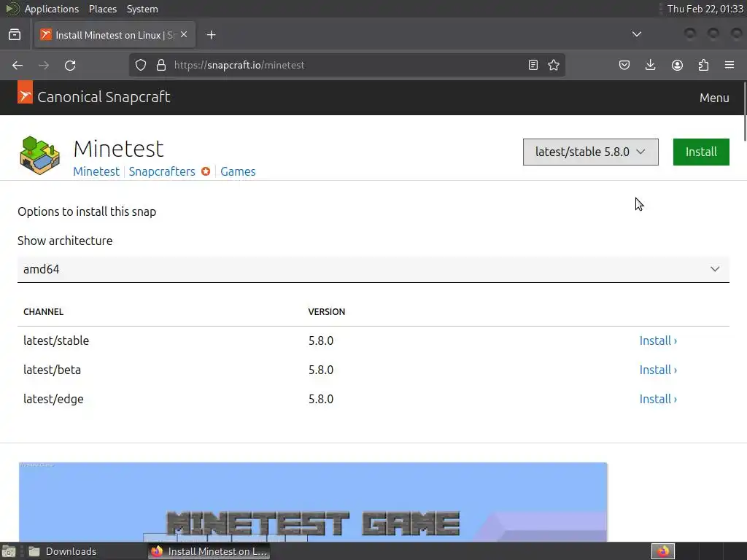Toggle reader view icon
This screenshot has width=747, height=560.
[x=533, y=65]
